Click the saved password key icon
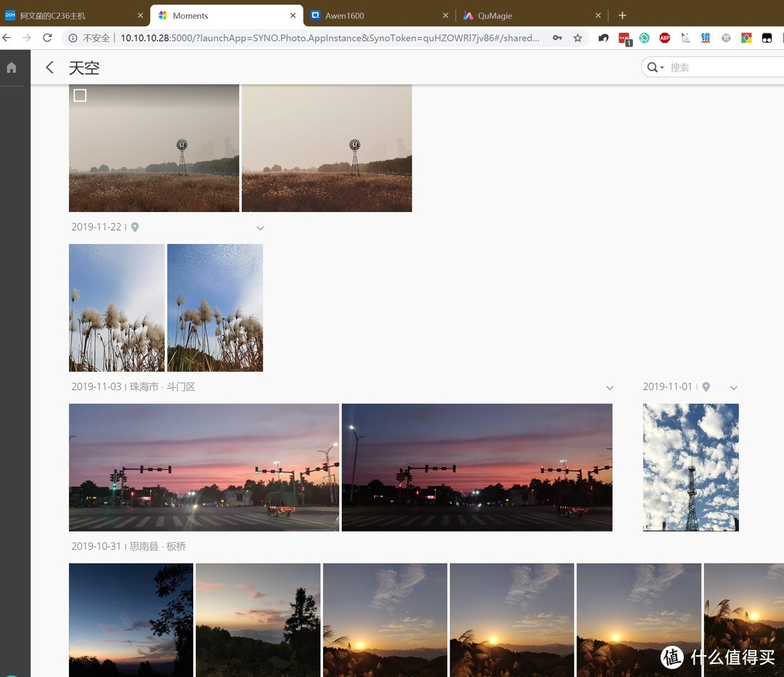Screen dimensions: 784x677 click(557, 38)
